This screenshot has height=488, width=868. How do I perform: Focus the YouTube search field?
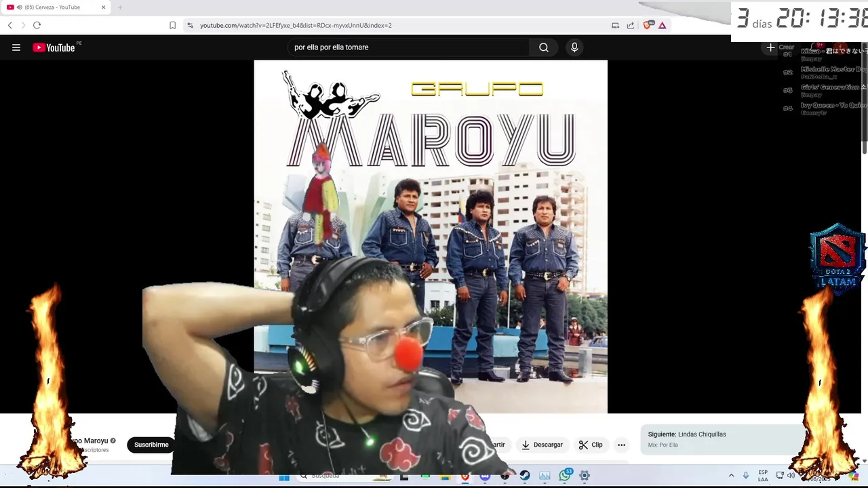(408, 47)
